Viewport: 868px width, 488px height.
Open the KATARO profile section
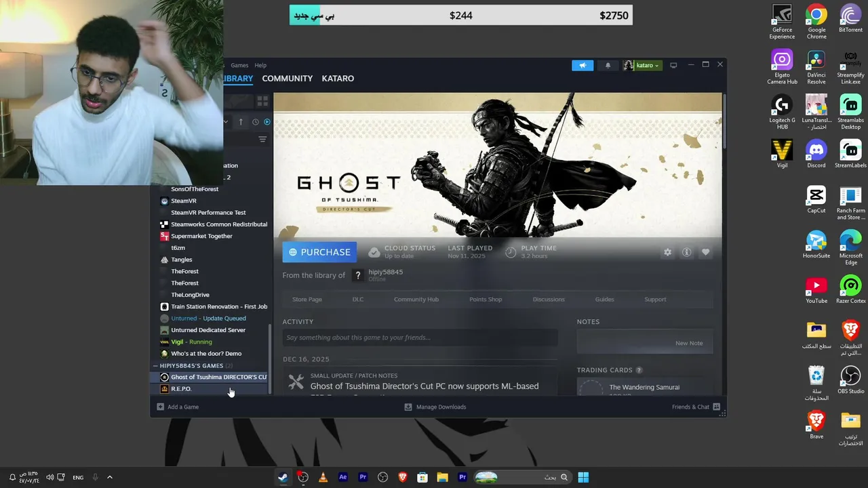point(338,79)
